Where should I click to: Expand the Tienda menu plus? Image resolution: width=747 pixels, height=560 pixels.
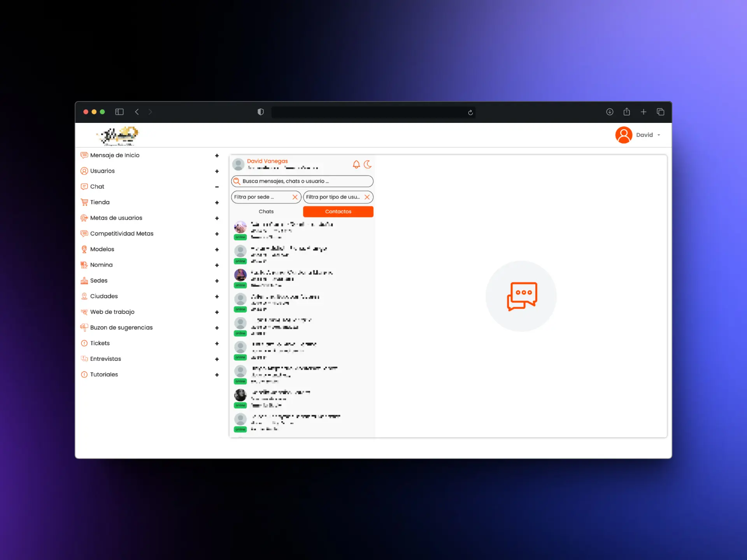[217, 203]
